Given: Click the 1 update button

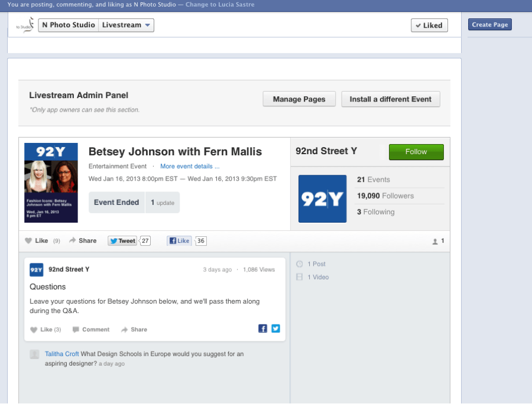Looking at the screenshot, I should 163,203.
